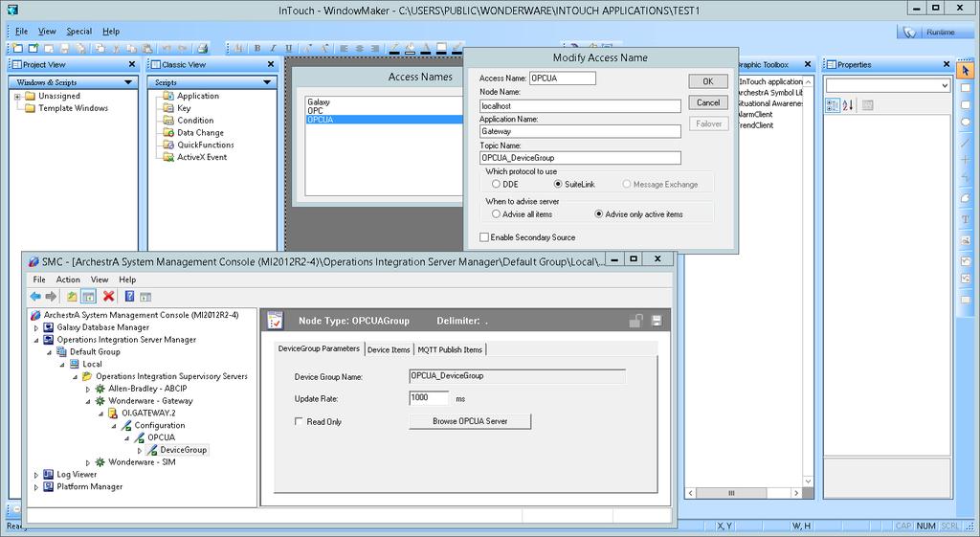
Task: Click the Save disk icon in OPCUAGroup header
Action: click(x=657, y=321)
